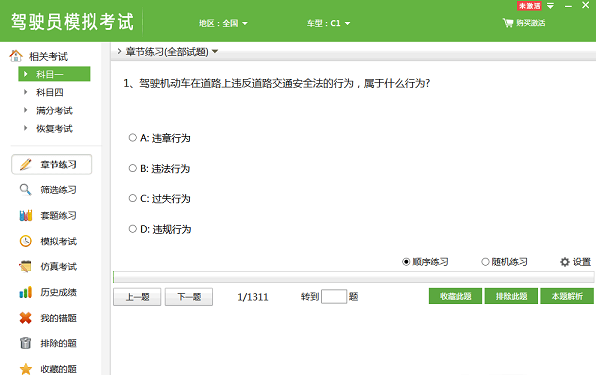Open 设置 settings label
Image resolution: width=596 pixels, height=375 pixels.
coord(582,262)
